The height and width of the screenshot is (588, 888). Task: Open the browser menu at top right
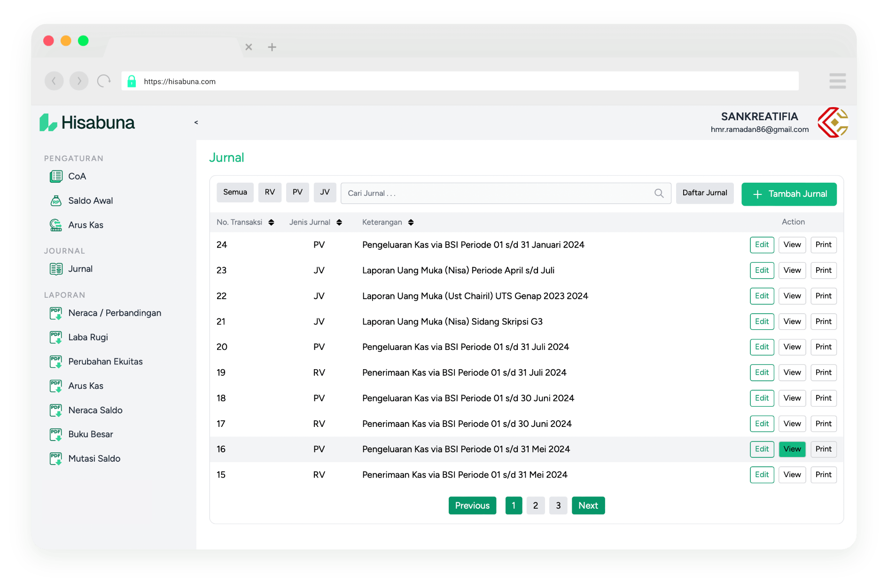point(838,81)
